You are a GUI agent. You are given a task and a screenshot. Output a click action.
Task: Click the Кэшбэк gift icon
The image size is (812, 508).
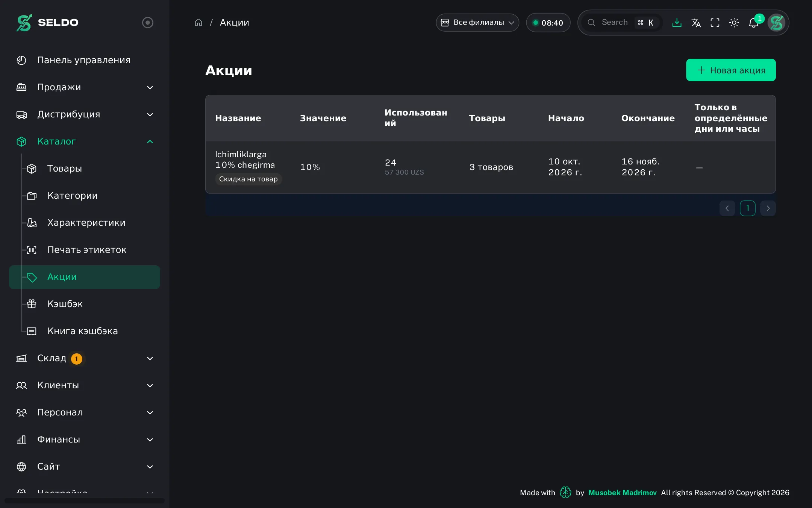[32, 304]
